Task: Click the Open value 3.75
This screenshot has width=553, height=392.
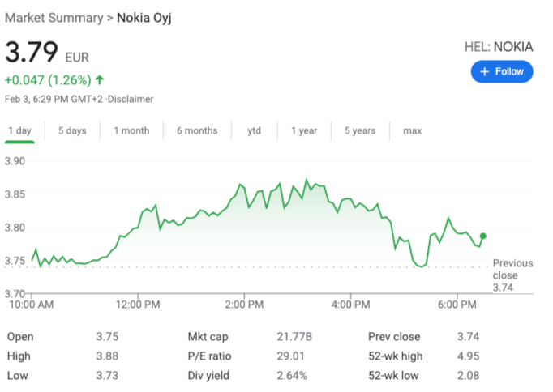Action: (108, 336)
